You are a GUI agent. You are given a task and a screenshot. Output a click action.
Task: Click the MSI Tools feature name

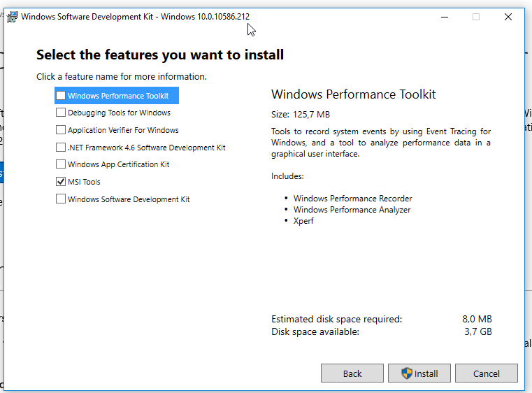84,182
